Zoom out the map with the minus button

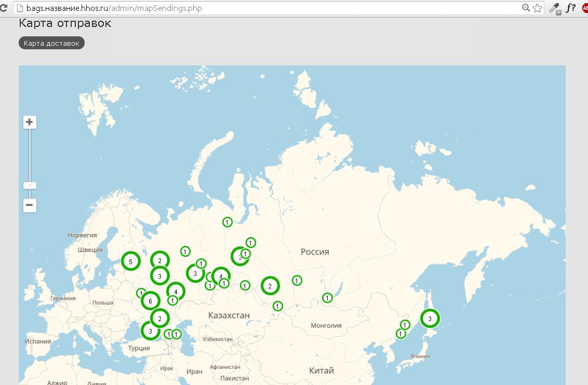point(30,205)
